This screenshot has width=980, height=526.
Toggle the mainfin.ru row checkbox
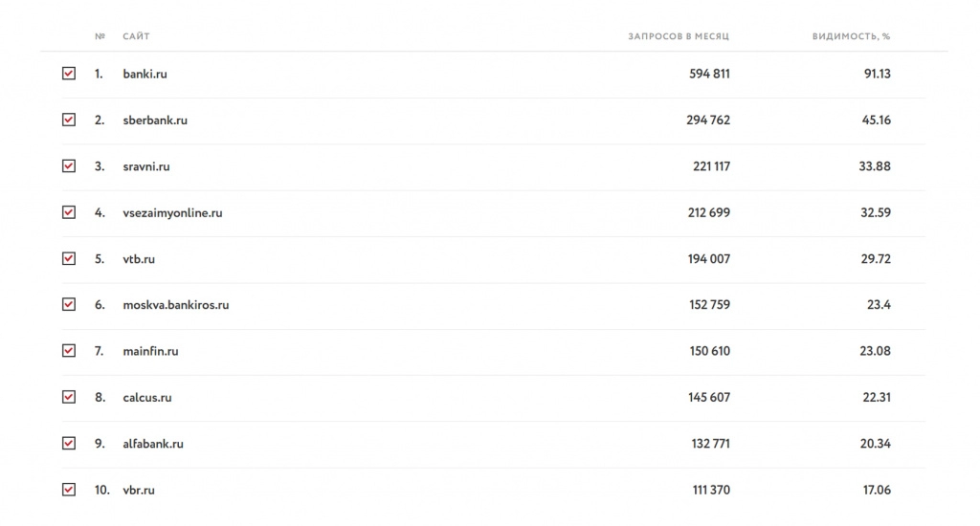[x=69, y=351]
